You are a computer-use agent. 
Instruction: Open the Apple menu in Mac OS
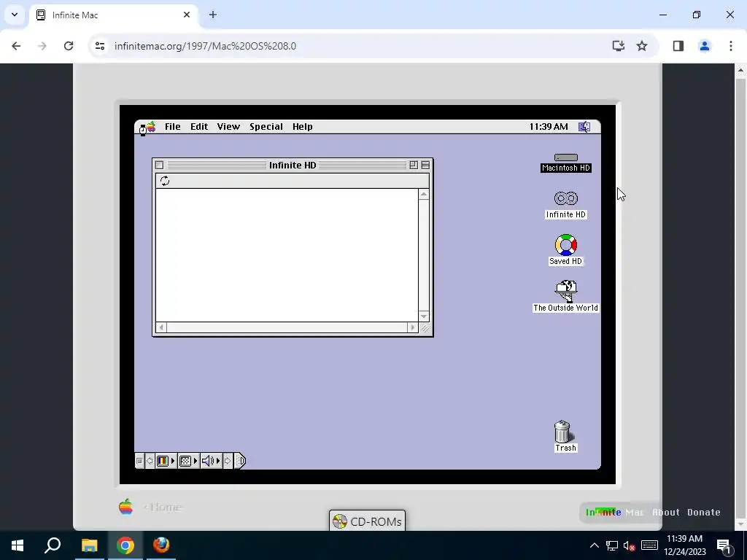coord(150,127)
